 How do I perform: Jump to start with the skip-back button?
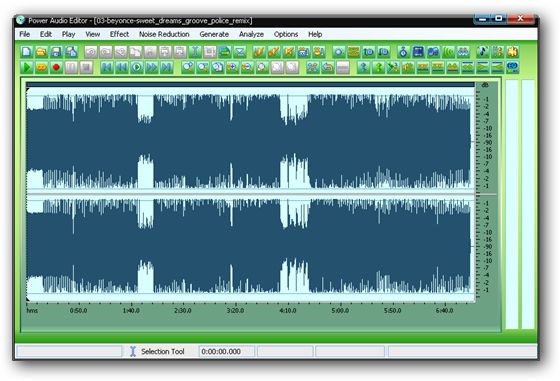106,67
